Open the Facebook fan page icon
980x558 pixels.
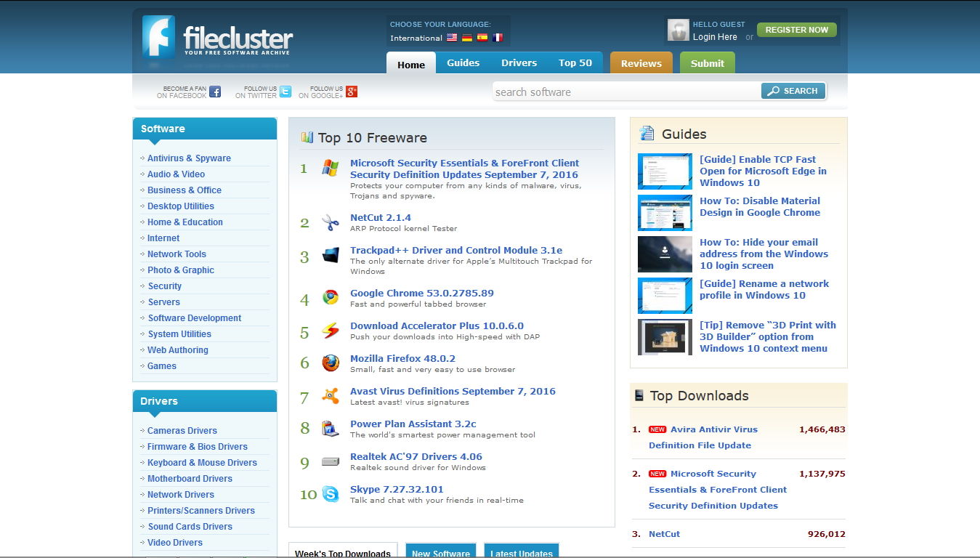coord(214,92)
